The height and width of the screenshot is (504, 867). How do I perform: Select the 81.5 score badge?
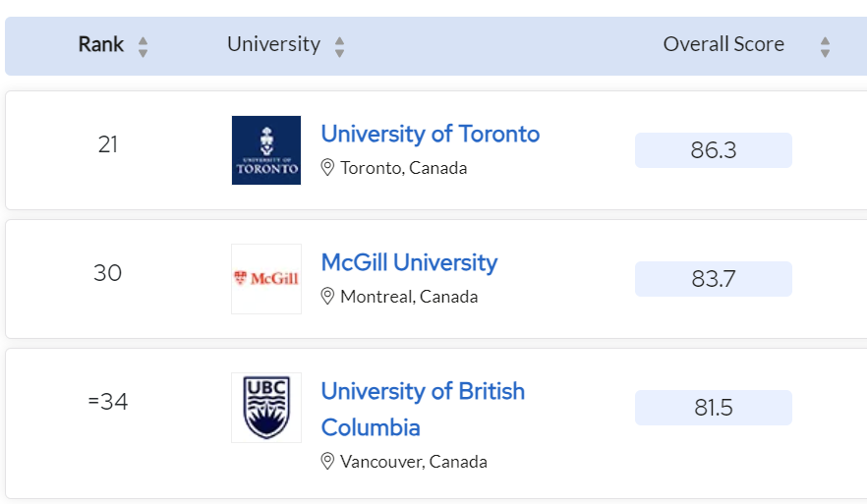coord(714,408)
